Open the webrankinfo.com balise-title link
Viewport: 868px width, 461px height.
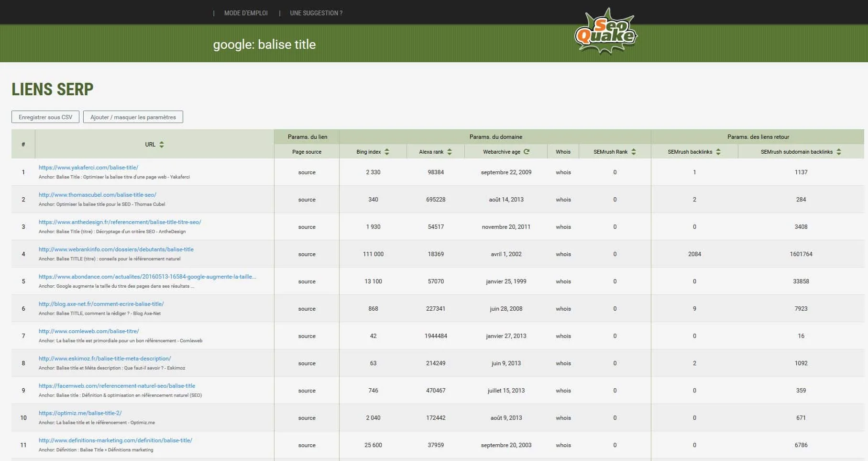(x=116, y=249)
